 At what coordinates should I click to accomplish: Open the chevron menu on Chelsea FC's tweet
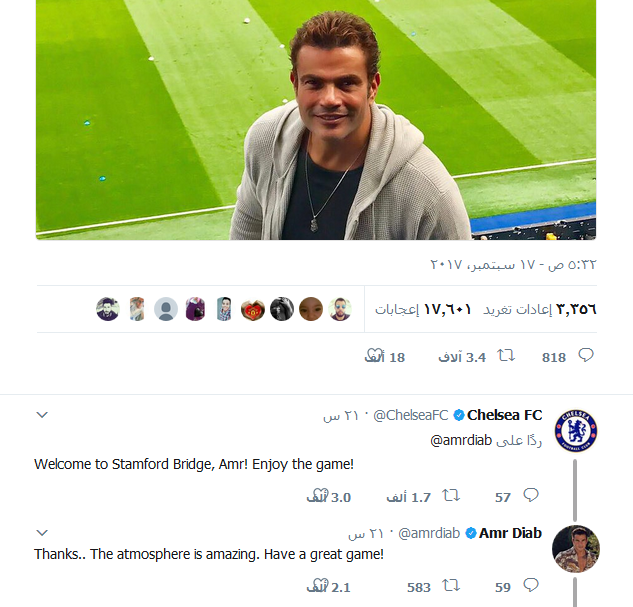click(x=42, y=414)
